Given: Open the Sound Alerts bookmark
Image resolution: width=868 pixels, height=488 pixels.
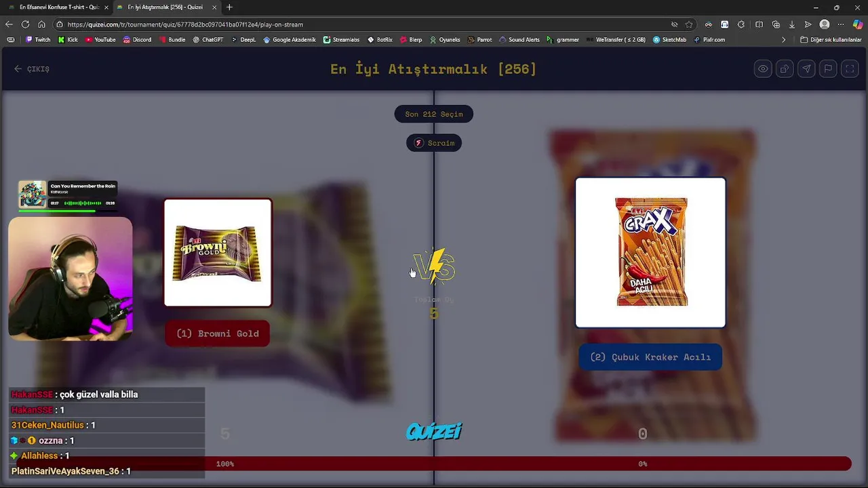Looking at the screenshot, I should 519,39.
